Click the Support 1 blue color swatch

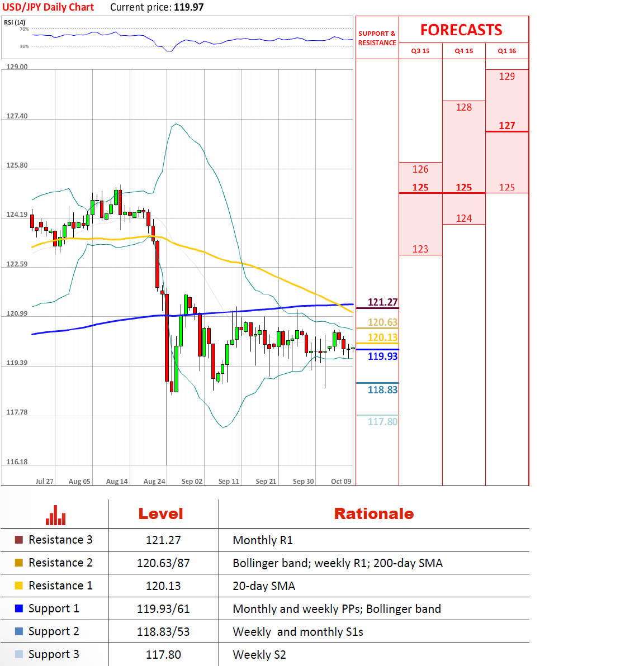pyautogui.click(x=18, y=608)
